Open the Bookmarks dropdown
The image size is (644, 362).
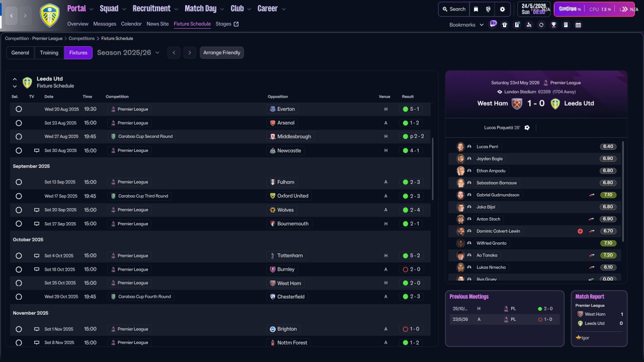[x=466, y=25]
